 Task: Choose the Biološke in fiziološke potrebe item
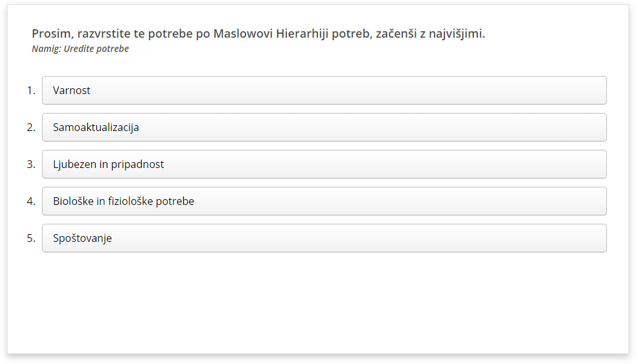pyautogui.click(x=324, y=201)
